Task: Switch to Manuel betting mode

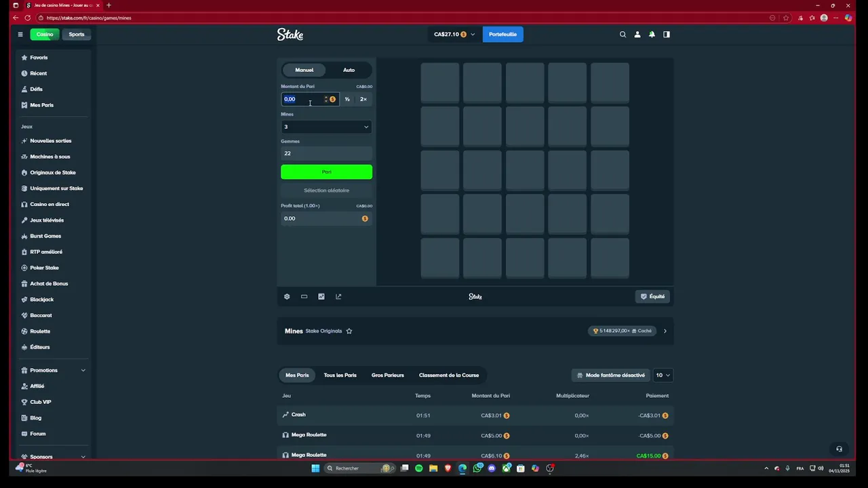Action: pos(304,70)
